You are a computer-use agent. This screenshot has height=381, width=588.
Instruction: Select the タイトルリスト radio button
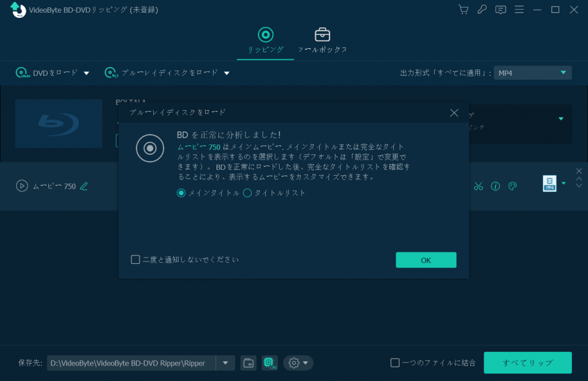(247, 193)
